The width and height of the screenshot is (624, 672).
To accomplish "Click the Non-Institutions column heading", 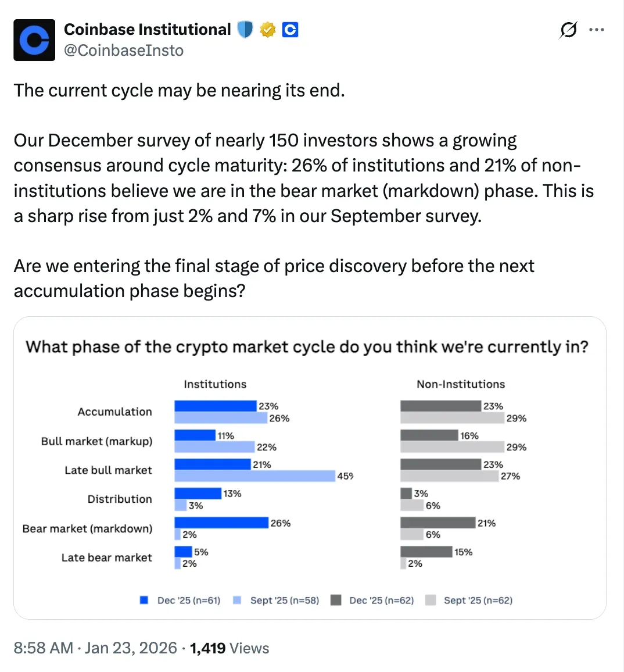I will pos(461,384).
